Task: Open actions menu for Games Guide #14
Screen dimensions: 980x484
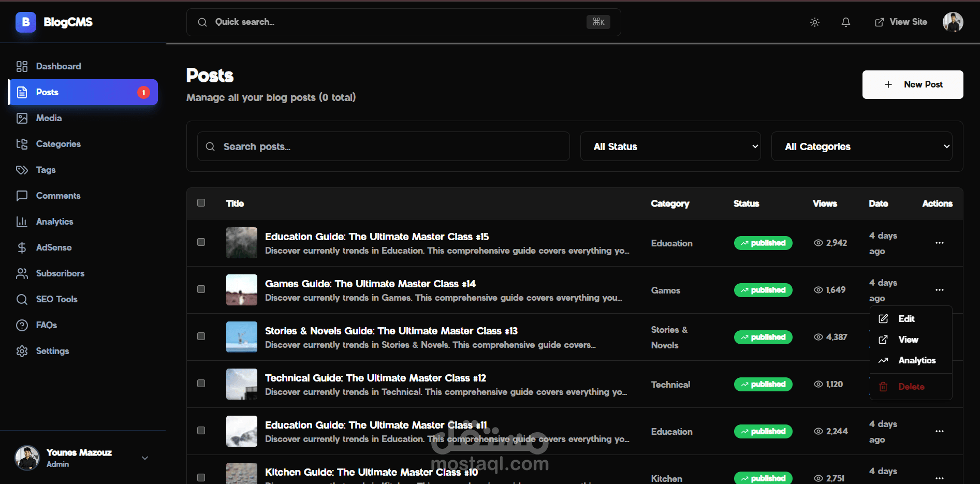Action: (x=940, y=290)
